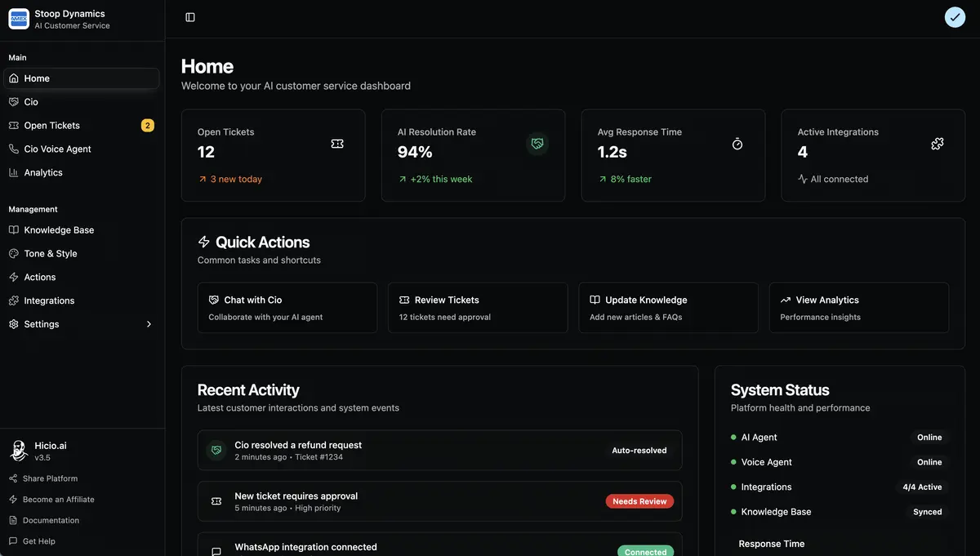Viewport: 980px width, 556px height.
Task: Click the Auto-resolved badge
Action: [639, 450]
